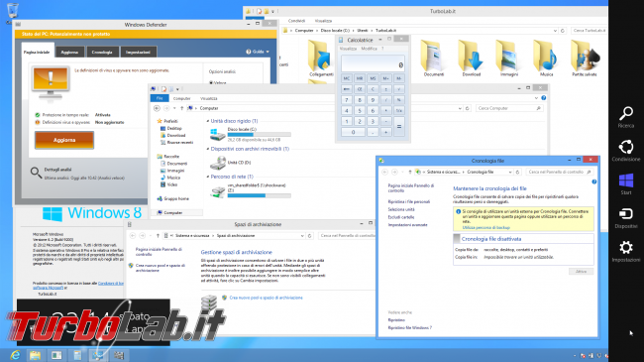Click help icon in Computer explorer ribbon

coord(543,98)
